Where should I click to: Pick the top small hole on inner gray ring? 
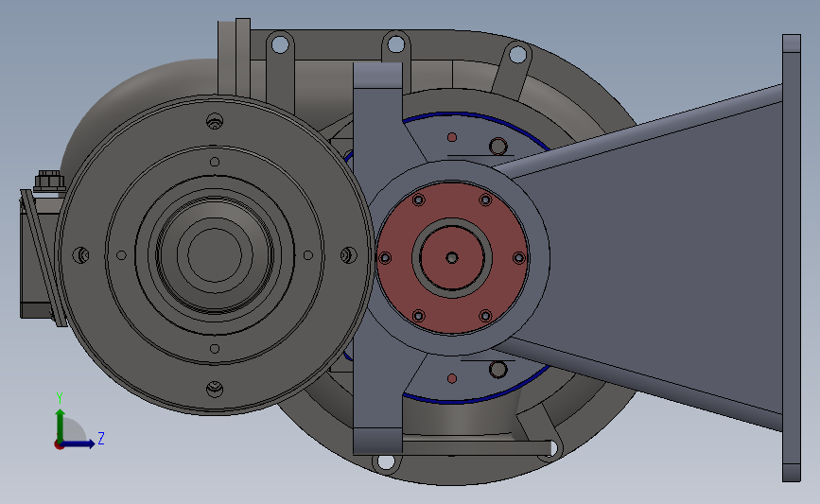[x=215, y=162]
